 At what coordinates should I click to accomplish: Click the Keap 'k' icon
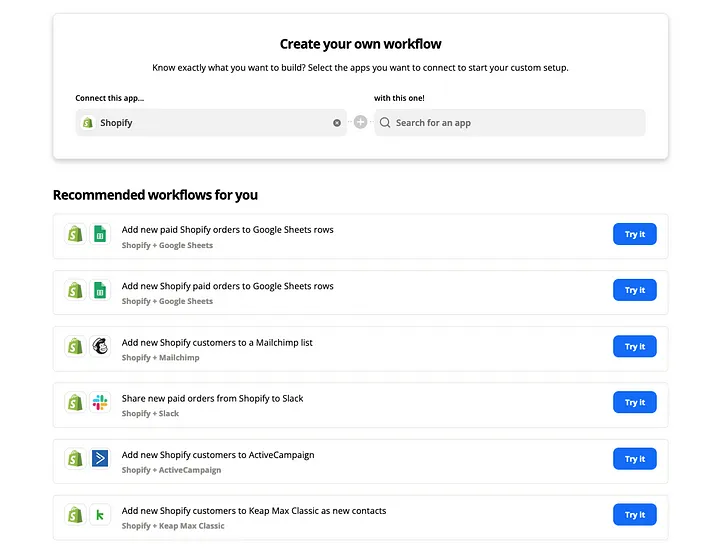tap(100, 515)
